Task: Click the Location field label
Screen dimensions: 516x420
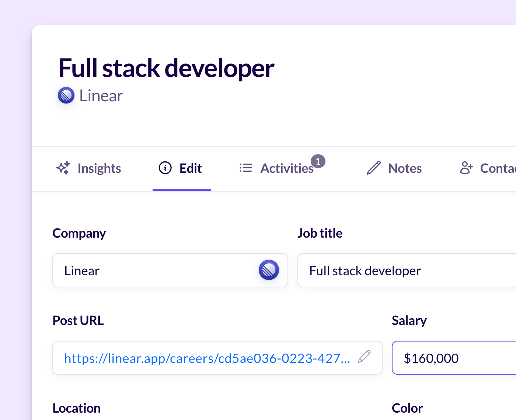Action: pos(77,408)
